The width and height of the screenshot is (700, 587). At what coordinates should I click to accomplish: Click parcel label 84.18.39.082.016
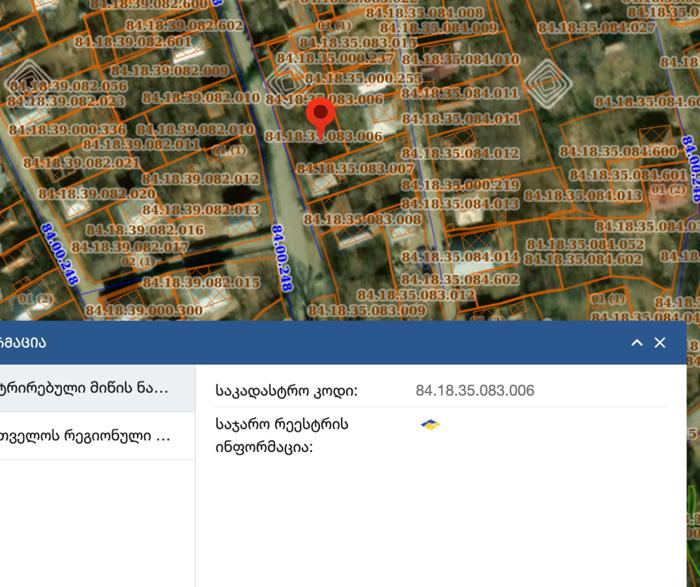coord(145,230)
